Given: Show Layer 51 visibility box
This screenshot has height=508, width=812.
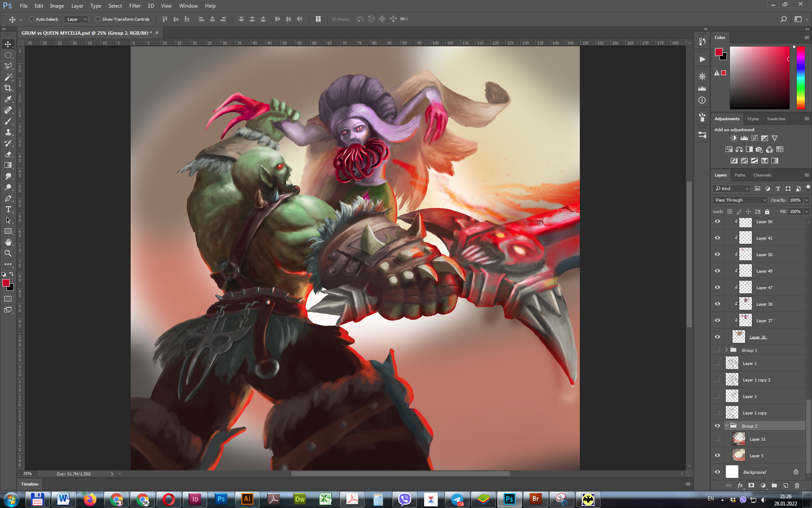Looking at the screenshot, I should pyautogui.click(x=717, y=439).
